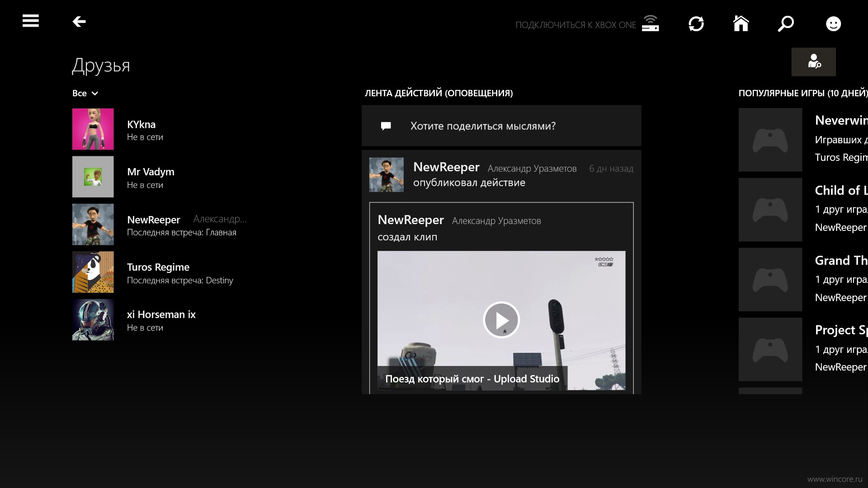Open KYkna avatar picture
This screenshot has height=488, width=868.
93,129
